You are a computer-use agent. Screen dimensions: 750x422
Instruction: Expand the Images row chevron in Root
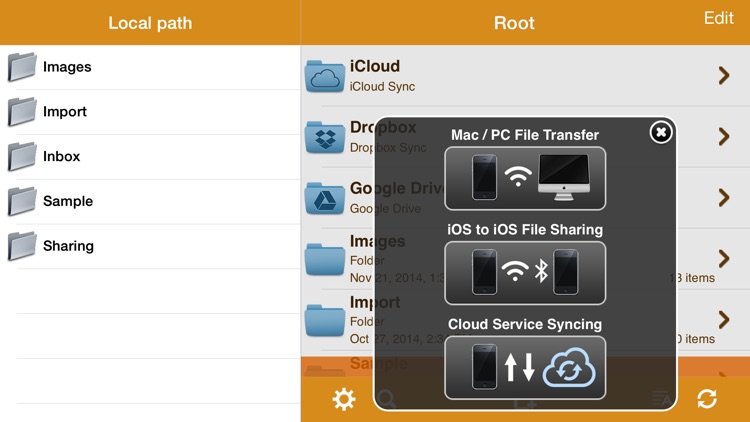point(724,258)
